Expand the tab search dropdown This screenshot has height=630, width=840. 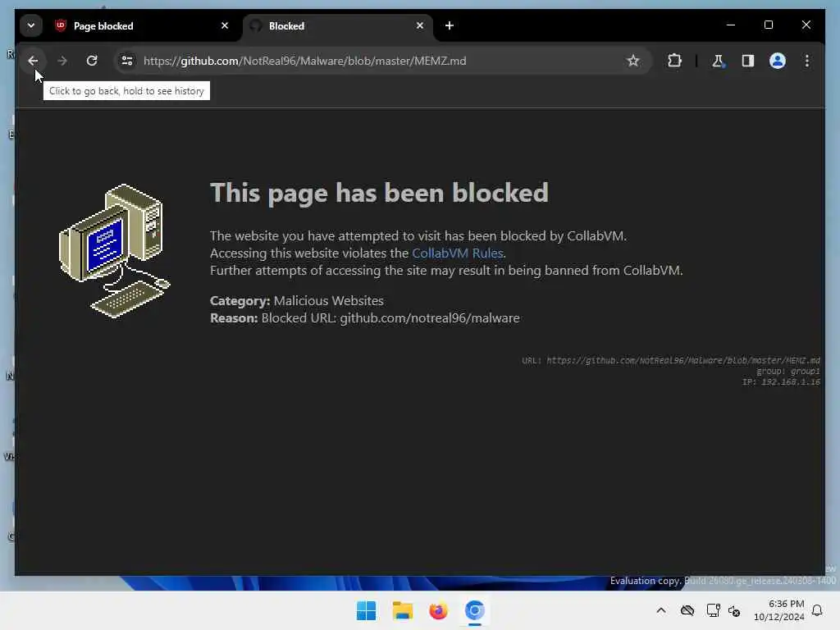click(x=31, y=25)
